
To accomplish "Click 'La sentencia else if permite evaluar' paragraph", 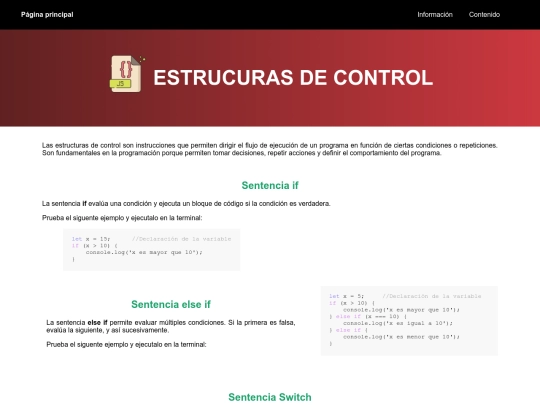I will [171, 326].
